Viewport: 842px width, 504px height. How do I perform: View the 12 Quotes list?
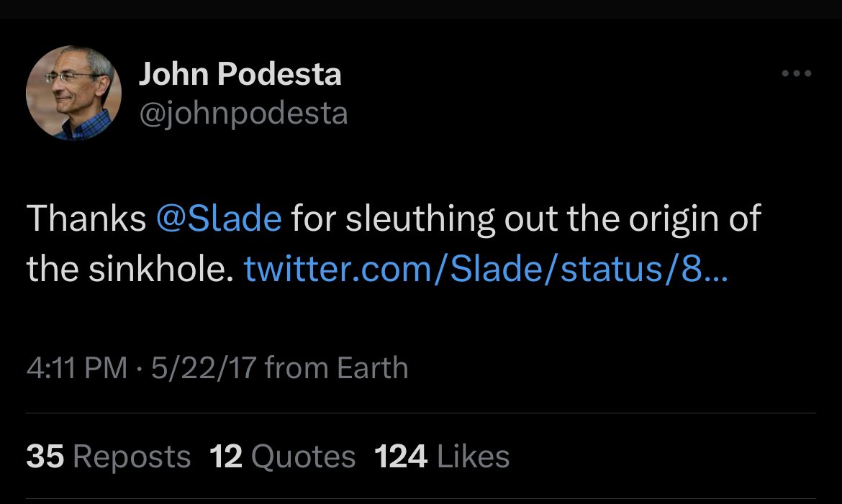tap(283, 457)
